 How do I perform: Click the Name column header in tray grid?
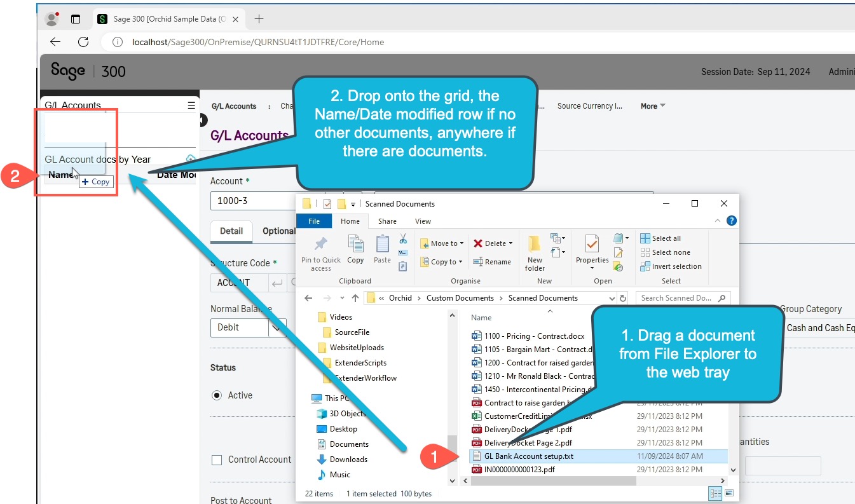[62, 175]
